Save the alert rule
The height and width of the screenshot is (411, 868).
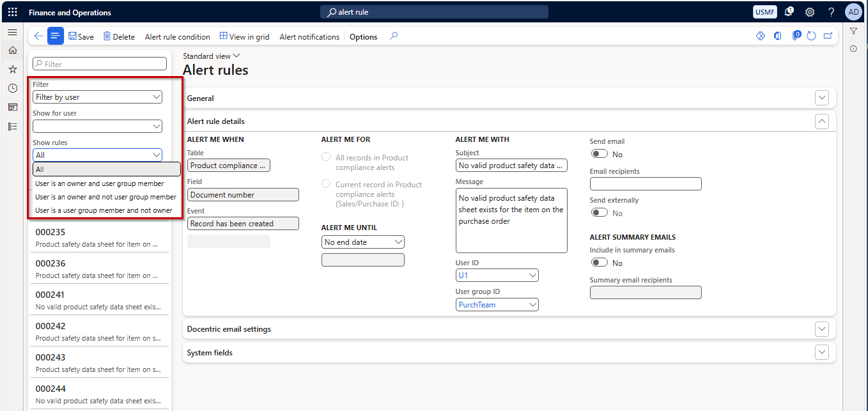pyautogui.click(x=81, y=36)
